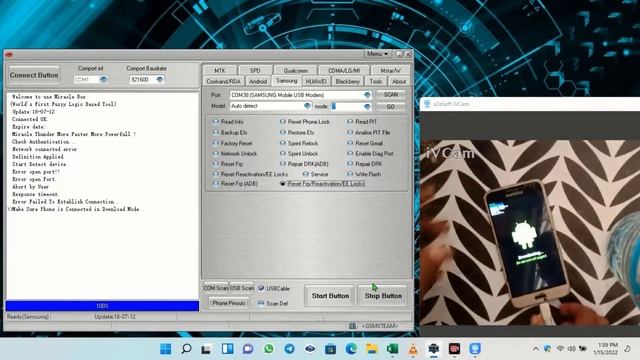Expand Port COM38 Samsung dropdown
The image size is (640, 360).
(x=367, y=95)
